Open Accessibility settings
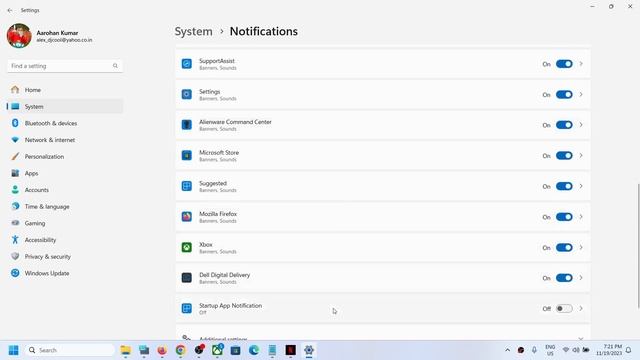 pos(65,240)
